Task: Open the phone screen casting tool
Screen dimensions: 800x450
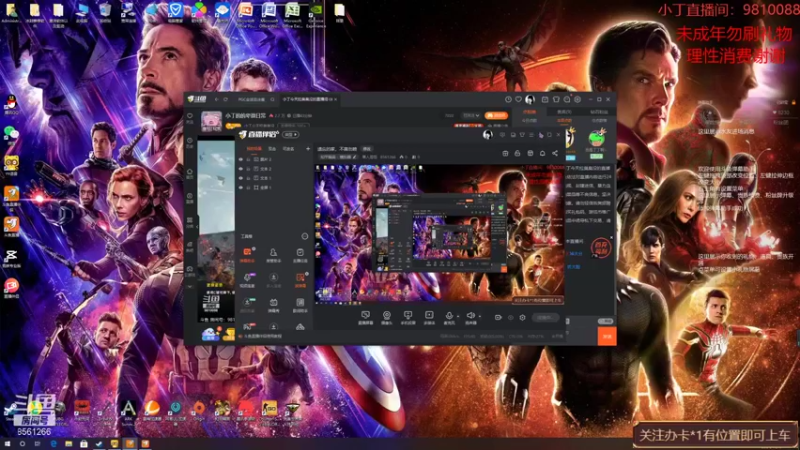Action: click(x=408, y=317)
